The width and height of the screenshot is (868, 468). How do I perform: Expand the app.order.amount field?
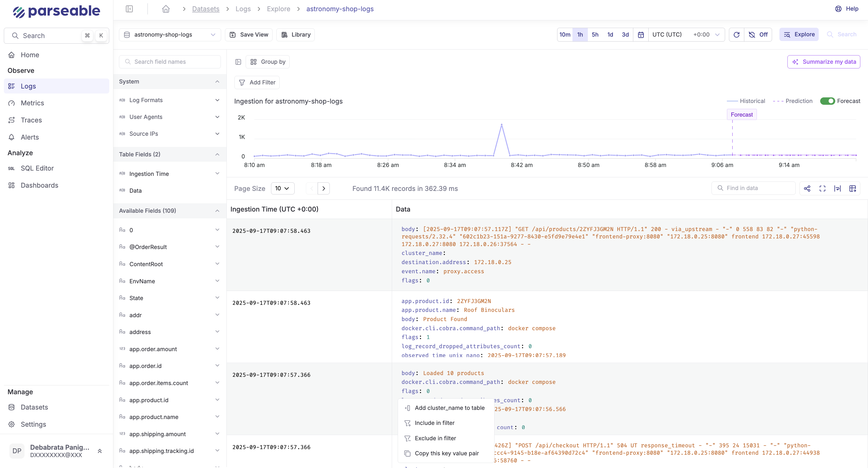(x=217, y=349)
